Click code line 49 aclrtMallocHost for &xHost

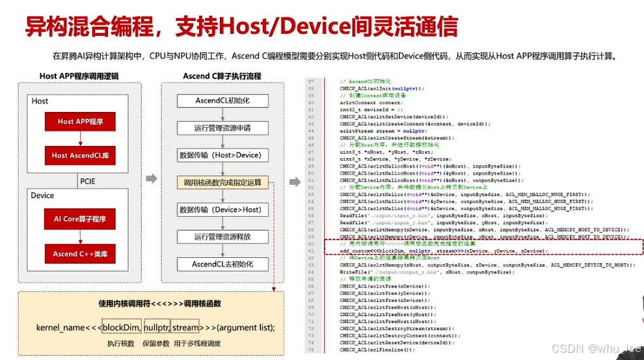coord(430,166)
